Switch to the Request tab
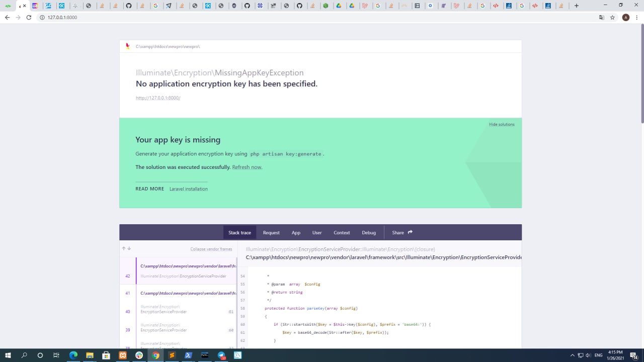 (x=271, y=232)
